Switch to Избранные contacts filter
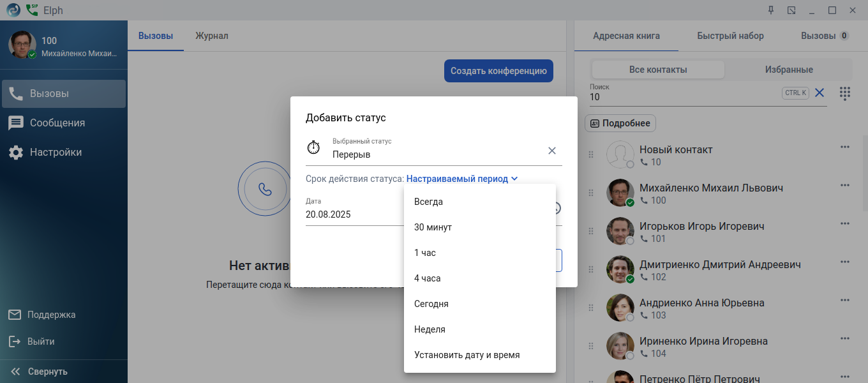Image resolution: width=868 pixels, height=383 pixels. pyautogui.click(x=789, y=70)
